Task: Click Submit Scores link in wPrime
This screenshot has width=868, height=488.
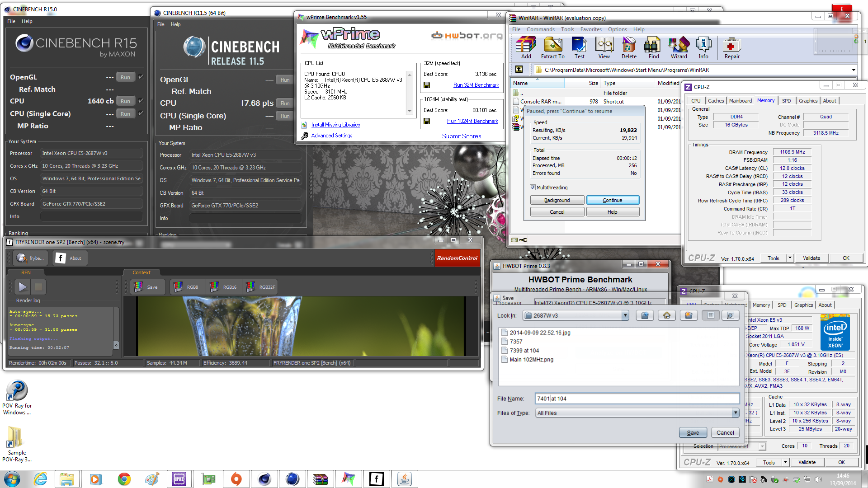Action: click(461, 136)
